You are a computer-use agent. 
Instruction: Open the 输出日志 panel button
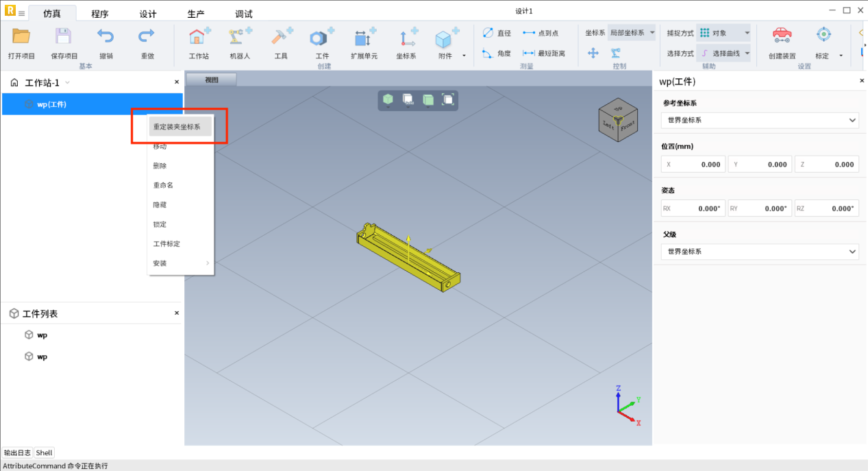pos(17,452)
